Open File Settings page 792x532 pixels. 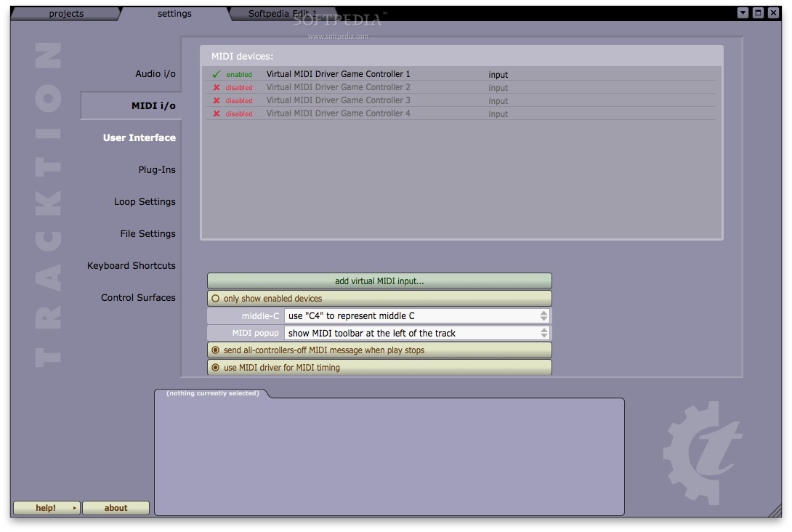click(x=148, y=233)
